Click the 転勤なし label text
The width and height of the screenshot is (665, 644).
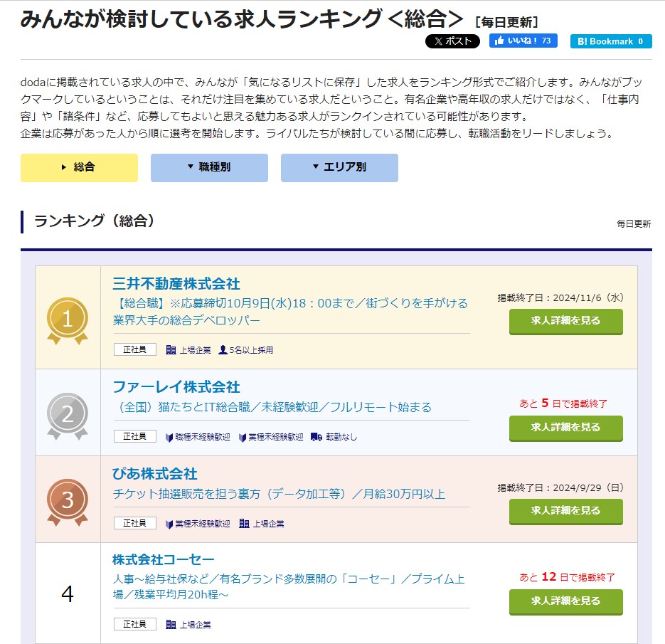tap(341, 437)
